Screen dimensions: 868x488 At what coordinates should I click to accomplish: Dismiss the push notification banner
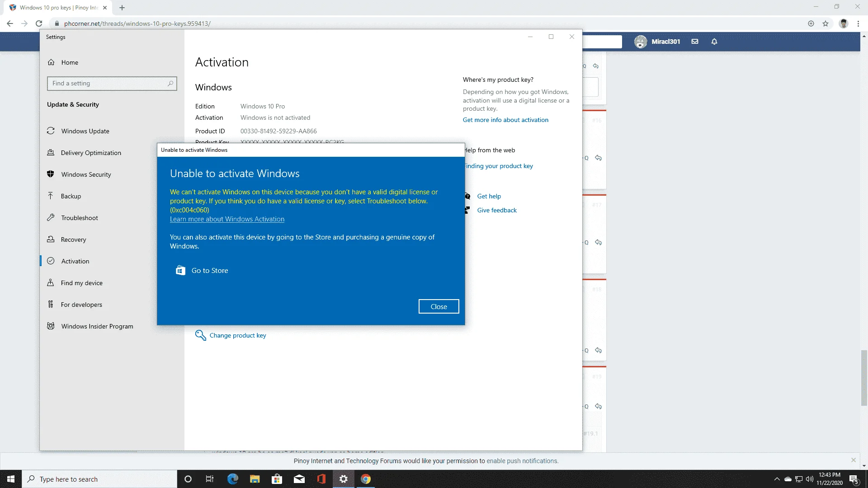click(854, 460)
